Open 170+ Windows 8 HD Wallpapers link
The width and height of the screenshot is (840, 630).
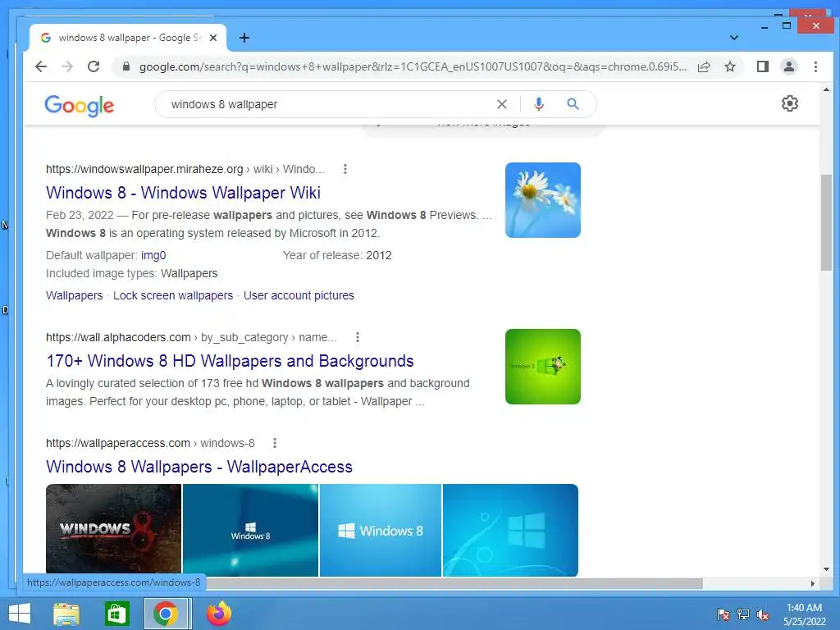230,361
